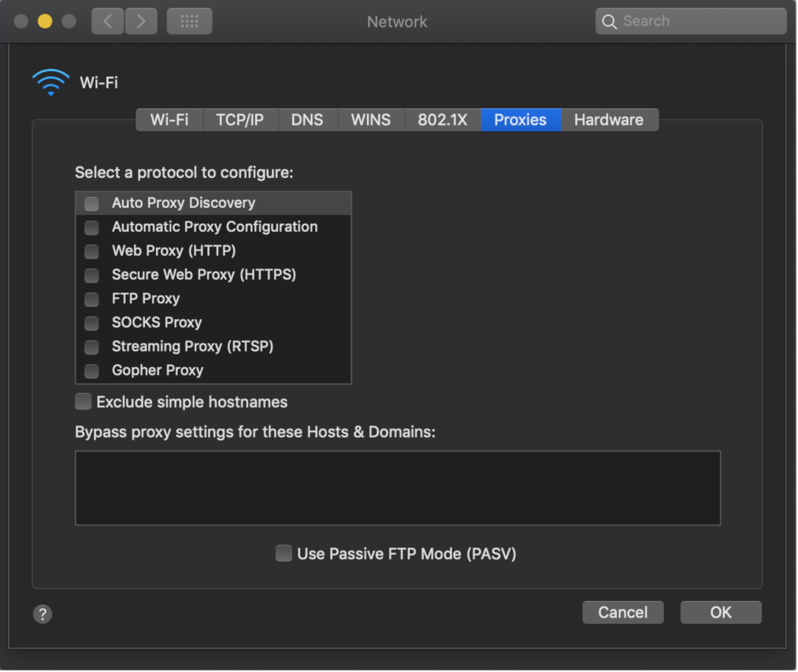Go to the Hardware tab
The image size is (798, 672).
coord(609,121)
